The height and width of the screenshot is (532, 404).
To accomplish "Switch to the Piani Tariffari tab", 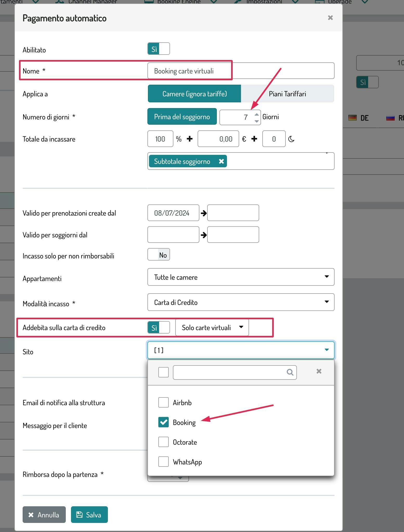I will click(x=287, y=94).
